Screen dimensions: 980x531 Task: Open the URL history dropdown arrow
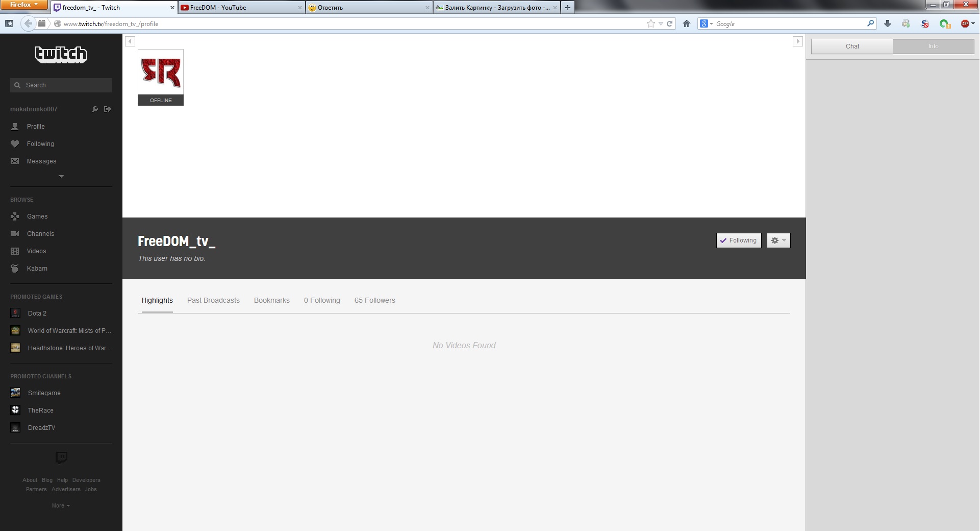click(661, 23)
